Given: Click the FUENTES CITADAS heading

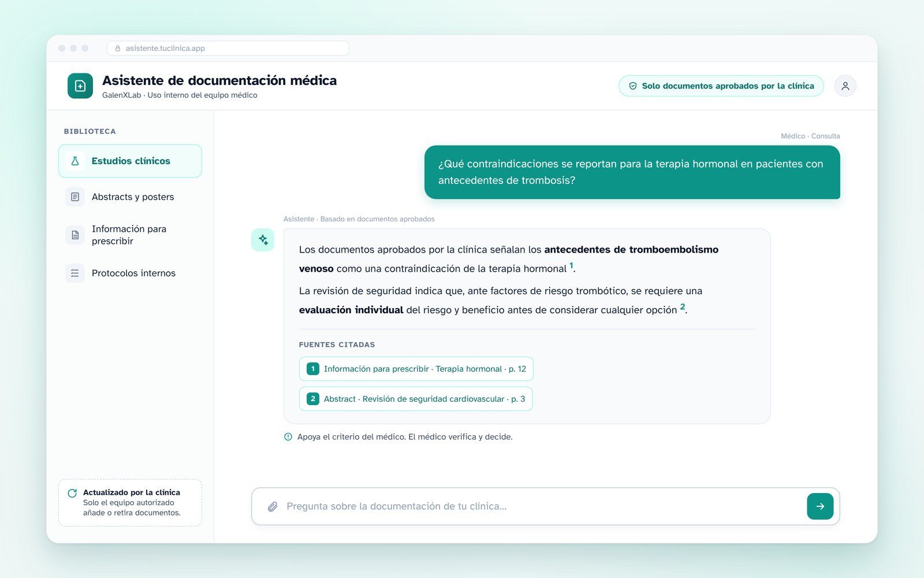Looking at the screenshot, I should point(337,344).
